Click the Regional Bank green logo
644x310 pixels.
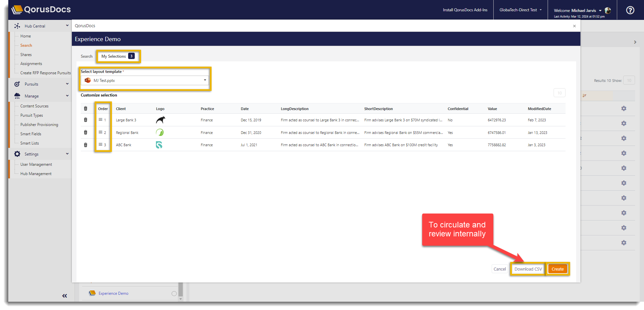tap(160, 132)
